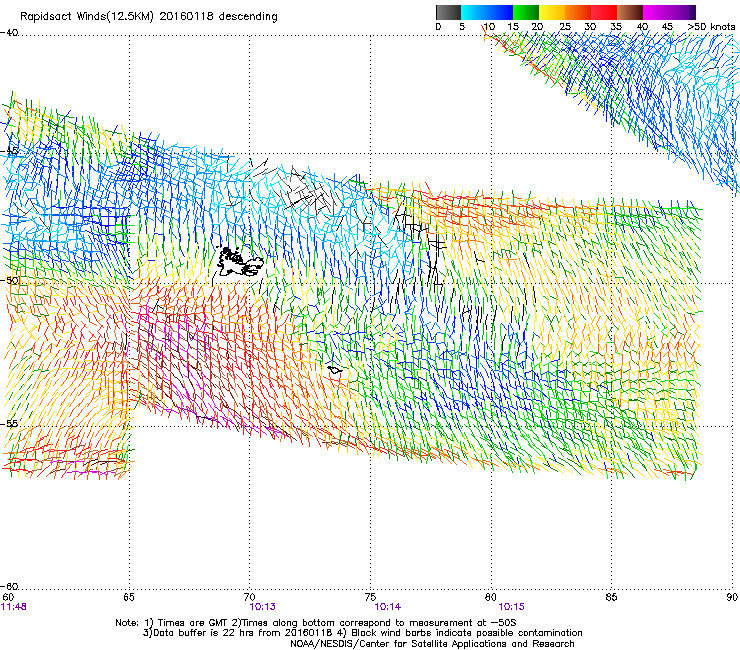The width and height of the screenshot is (740, 650).
Task: Click the latitude label '-55'
Action: coord(9,423)
